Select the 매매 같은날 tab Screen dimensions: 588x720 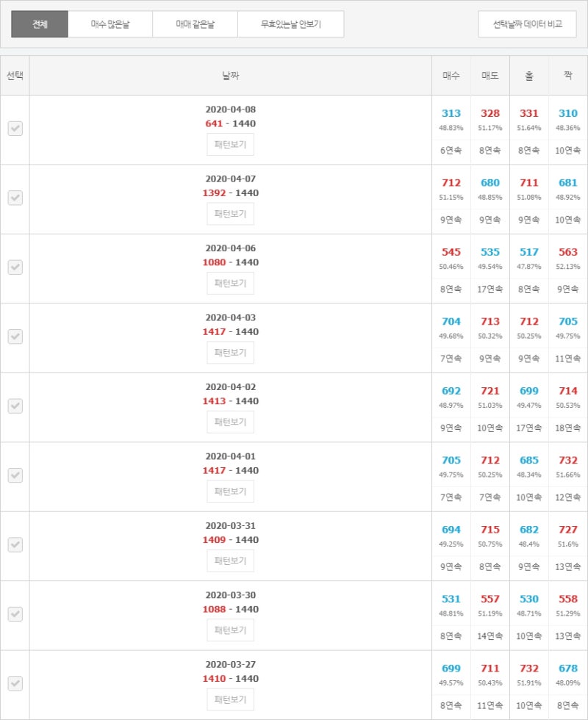click(x=196, y=24)
